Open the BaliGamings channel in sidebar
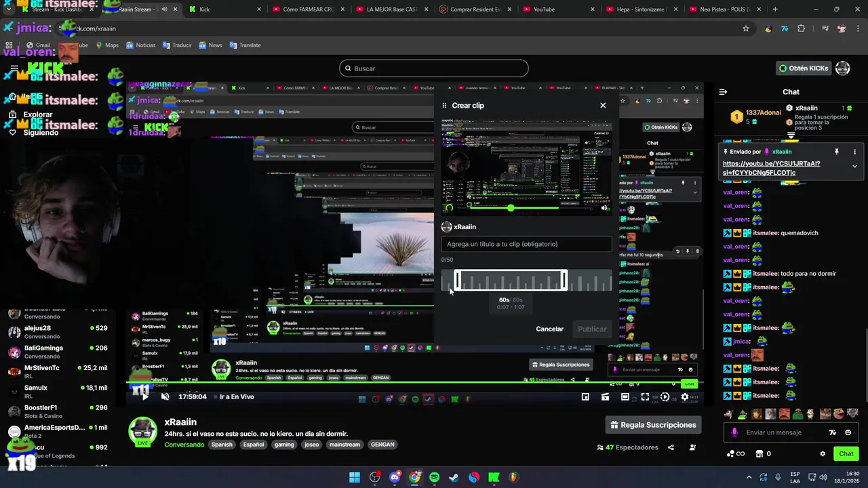The width and height of the screenshot is (868, 488). point(58,352)
